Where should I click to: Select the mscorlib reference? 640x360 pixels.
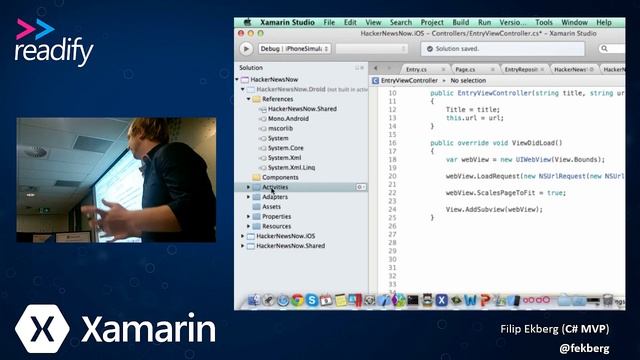(x=280, y=129)
